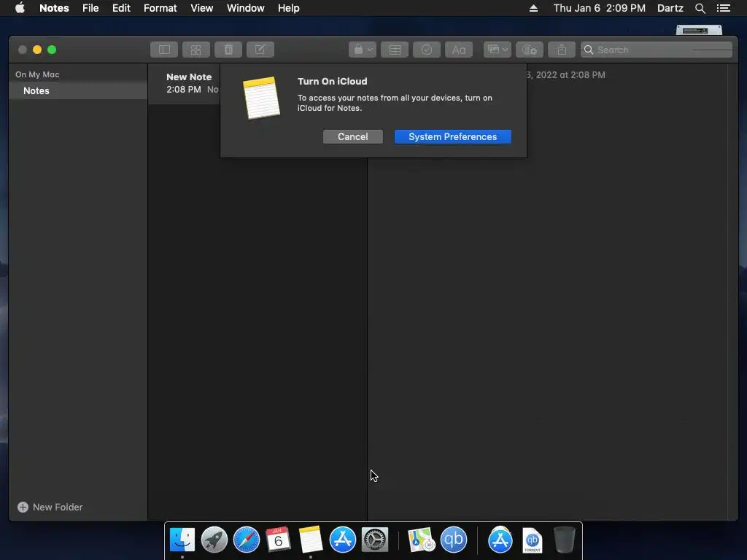Image resolution: width=747 pixels, height=560 pixels.
Task: Open the media attachment dropdown
Action: (x=498, y=50)
